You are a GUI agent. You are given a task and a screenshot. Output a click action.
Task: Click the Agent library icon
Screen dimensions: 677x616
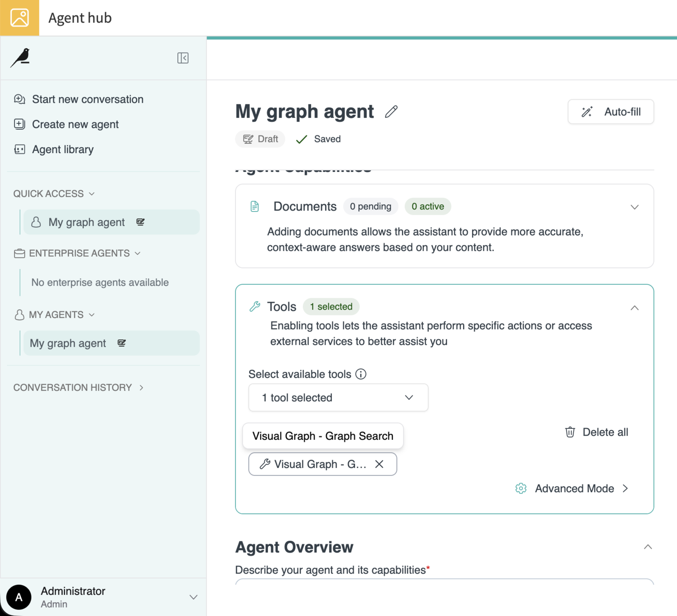(x=19, y=149)
